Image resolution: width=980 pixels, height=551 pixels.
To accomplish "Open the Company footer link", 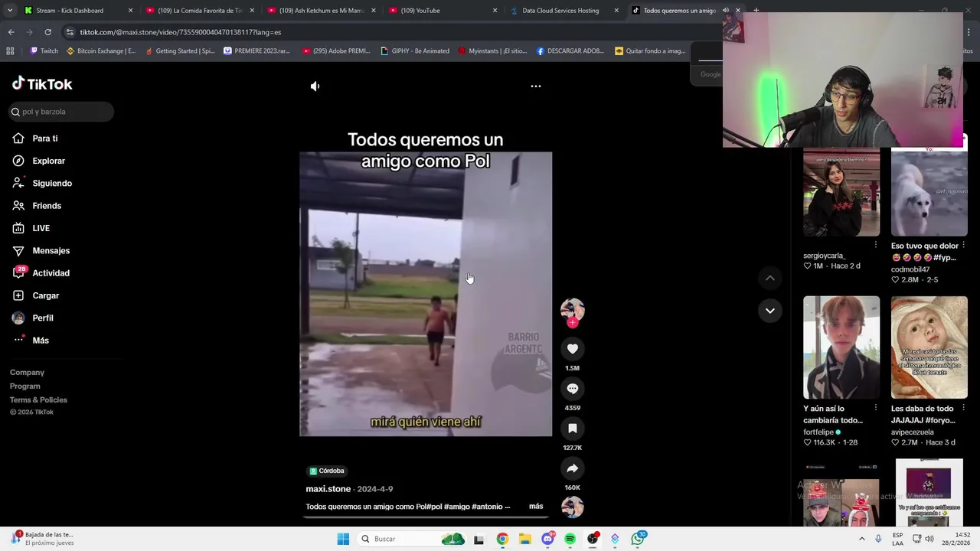I will pos(27,373).
